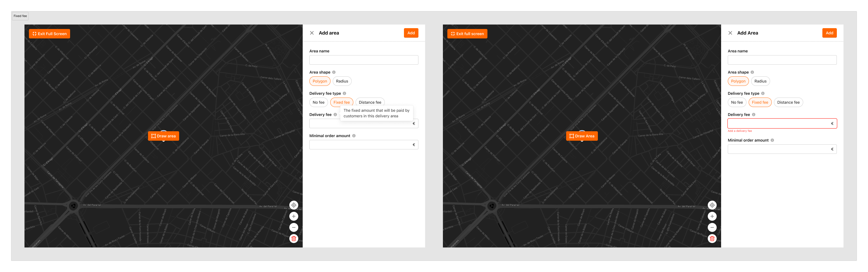Viewport: 868px width, 272px height.
Task: Click the info icon next to Minimal order amount, right panel
Action: coord(772,140)
